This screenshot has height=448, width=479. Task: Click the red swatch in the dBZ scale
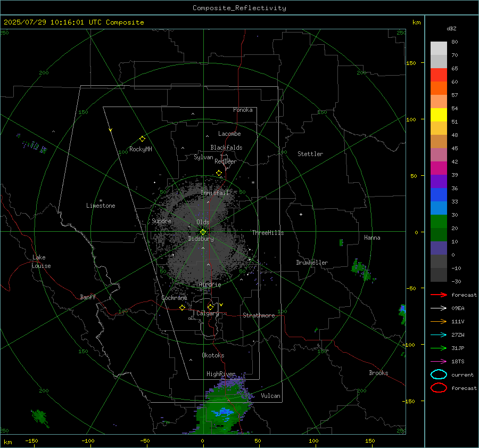(x=439, y=75)
